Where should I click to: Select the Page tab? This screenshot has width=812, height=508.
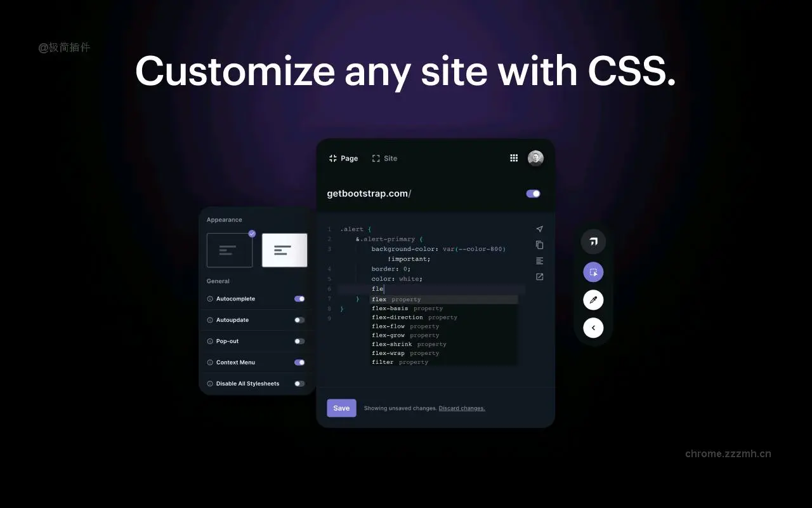(x=343, y=158)
